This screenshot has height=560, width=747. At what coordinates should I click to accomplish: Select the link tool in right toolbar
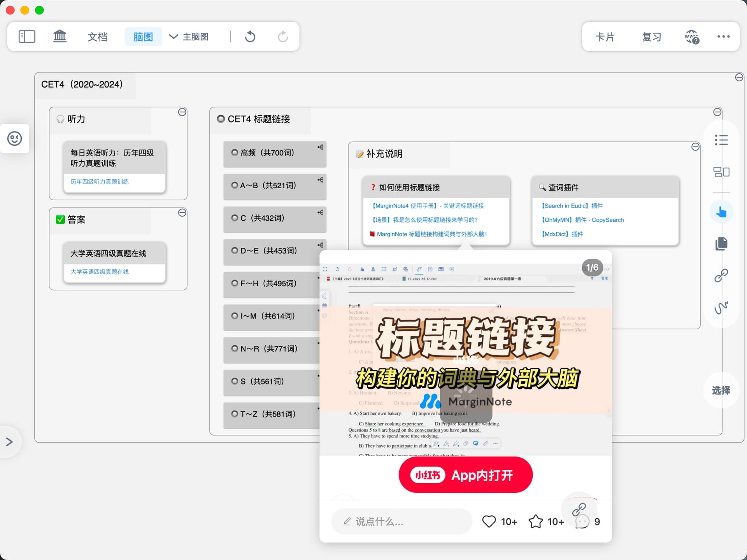click(x=721, y=276)
